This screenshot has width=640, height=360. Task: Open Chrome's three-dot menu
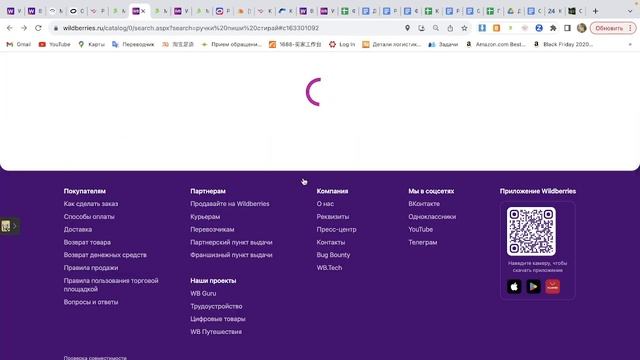(631, 28)
